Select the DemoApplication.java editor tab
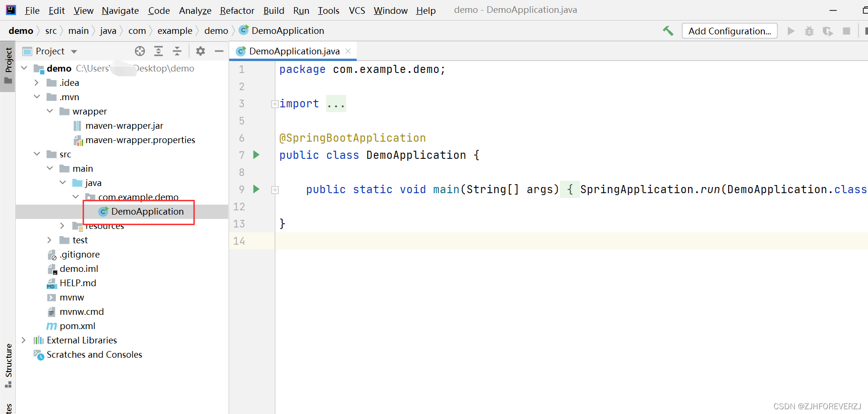Screen dimensions: 868x414 [293, 51]
